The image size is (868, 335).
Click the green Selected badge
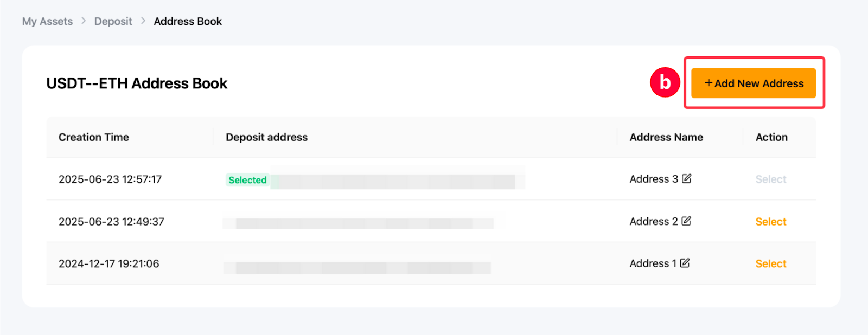[x=247, y=180]
